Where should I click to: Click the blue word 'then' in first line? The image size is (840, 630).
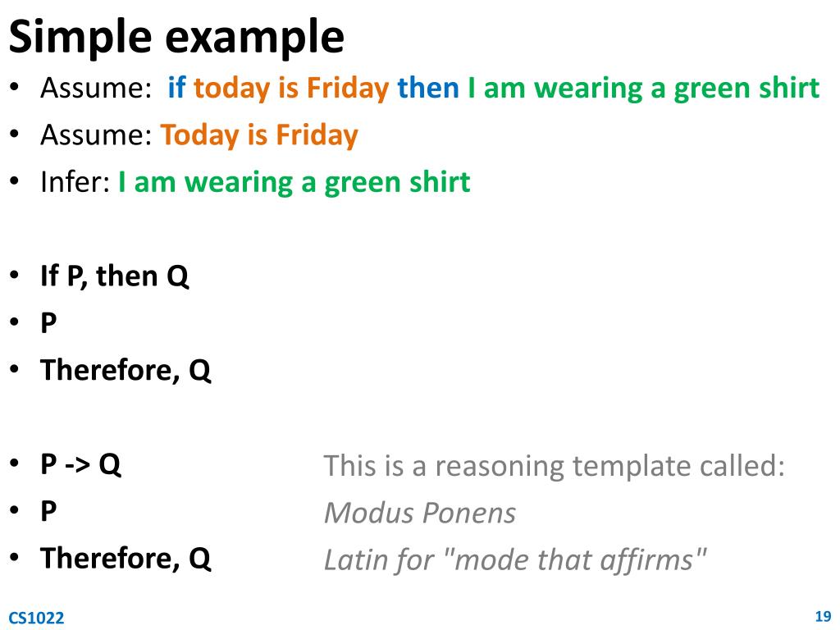(x=428, y=87)
